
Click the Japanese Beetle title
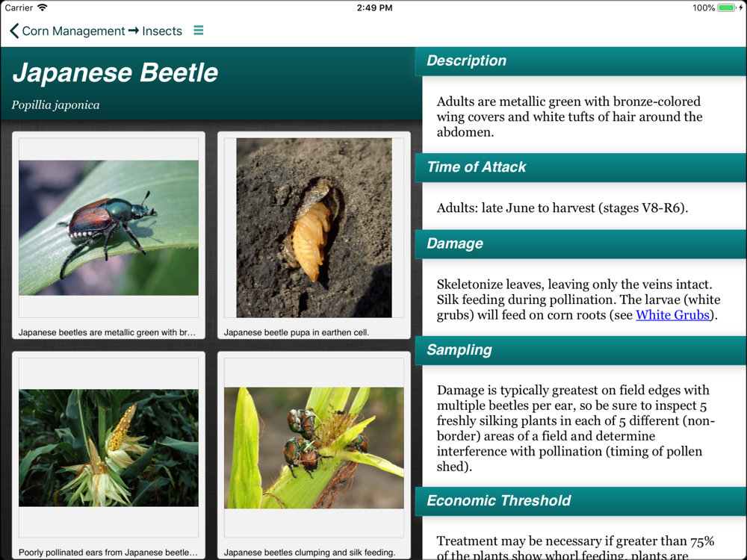point(115,73)
